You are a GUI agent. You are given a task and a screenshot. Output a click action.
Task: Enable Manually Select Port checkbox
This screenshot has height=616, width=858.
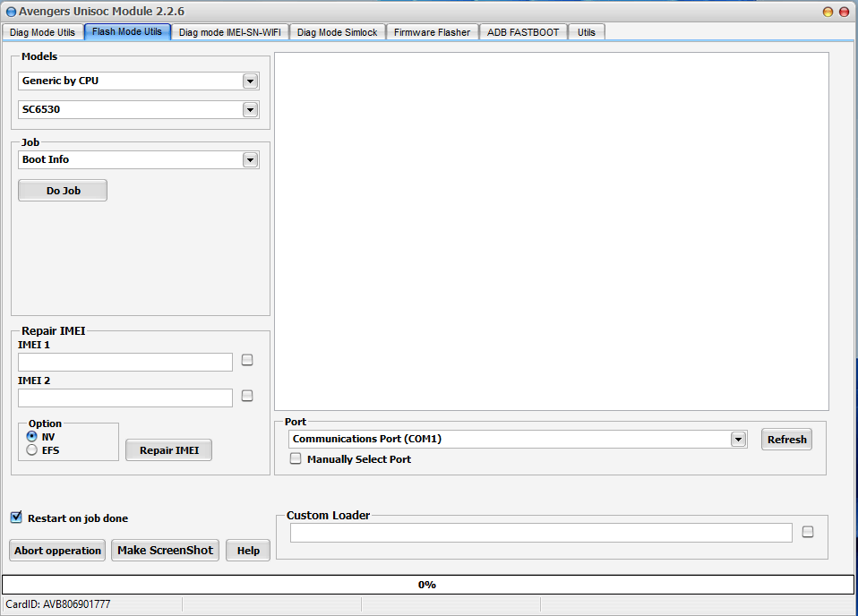pos(296,458)
